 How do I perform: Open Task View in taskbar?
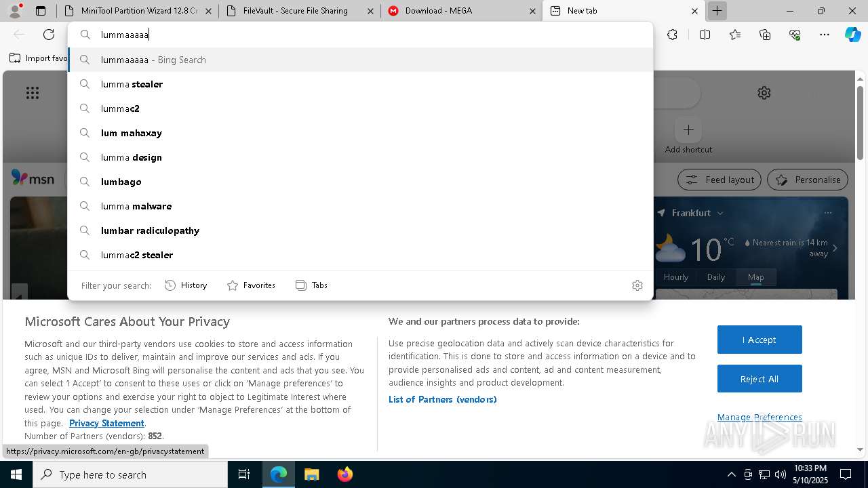[244, 474]
